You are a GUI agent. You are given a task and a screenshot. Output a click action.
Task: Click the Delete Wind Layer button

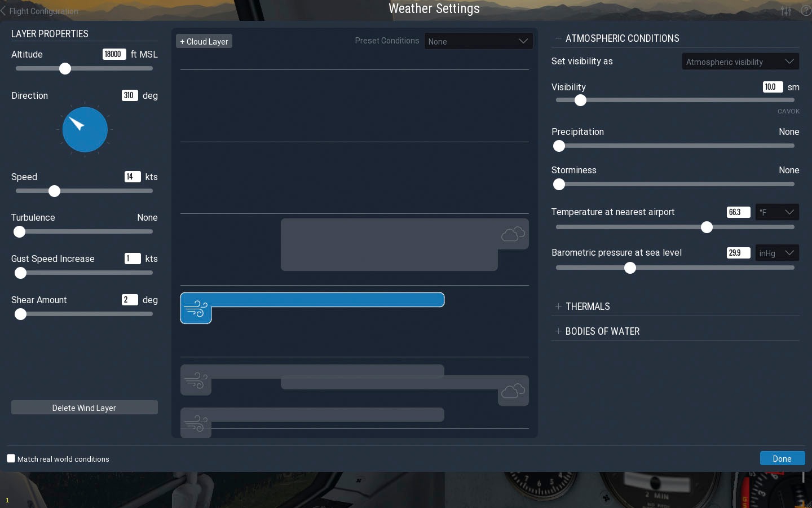[84, 408]
